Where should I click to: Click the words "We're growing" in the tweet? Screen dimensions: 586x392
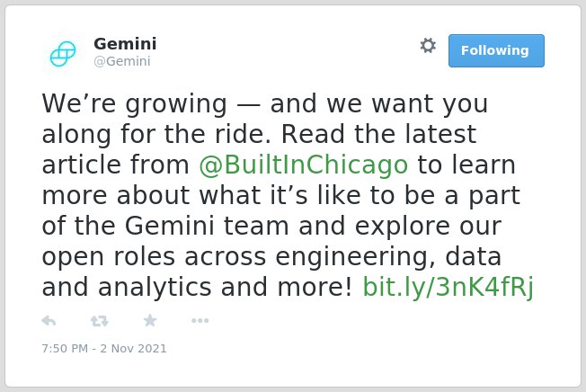click(135, 103)
